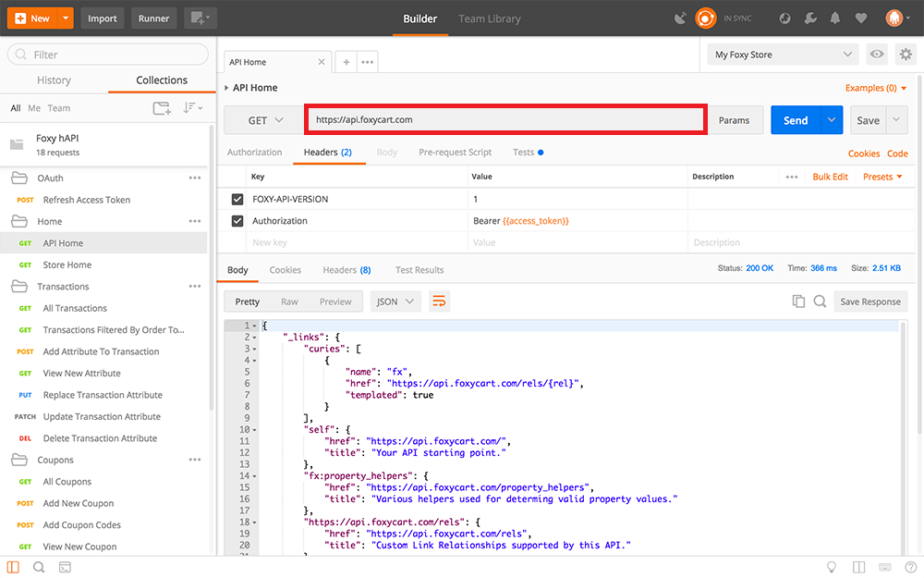Open the Examples (0) dropdown
924x578 pixels.
(x=876, y=88)
